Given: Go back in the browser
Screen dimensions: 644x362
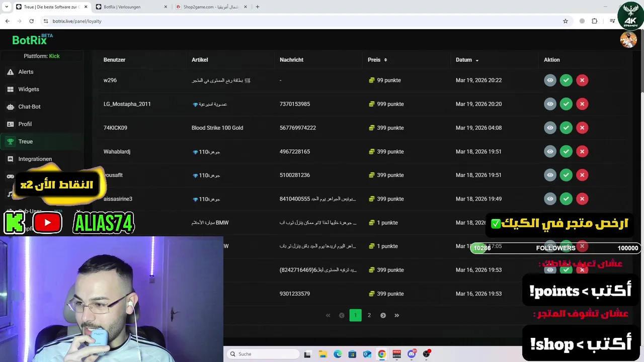Looking at the screenshot, I should 7,21.
